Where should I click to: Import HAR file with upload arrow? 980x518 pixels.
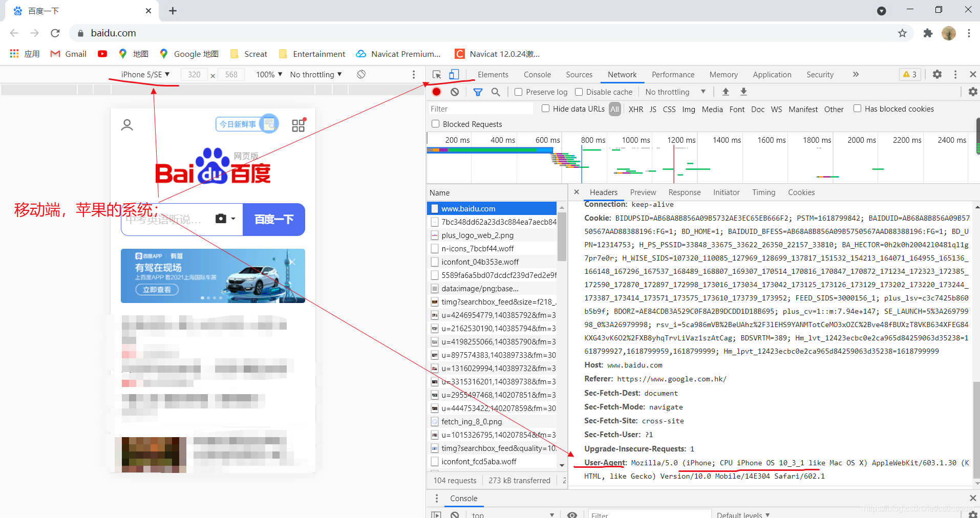pyautogui.click(x=726, y=92)
